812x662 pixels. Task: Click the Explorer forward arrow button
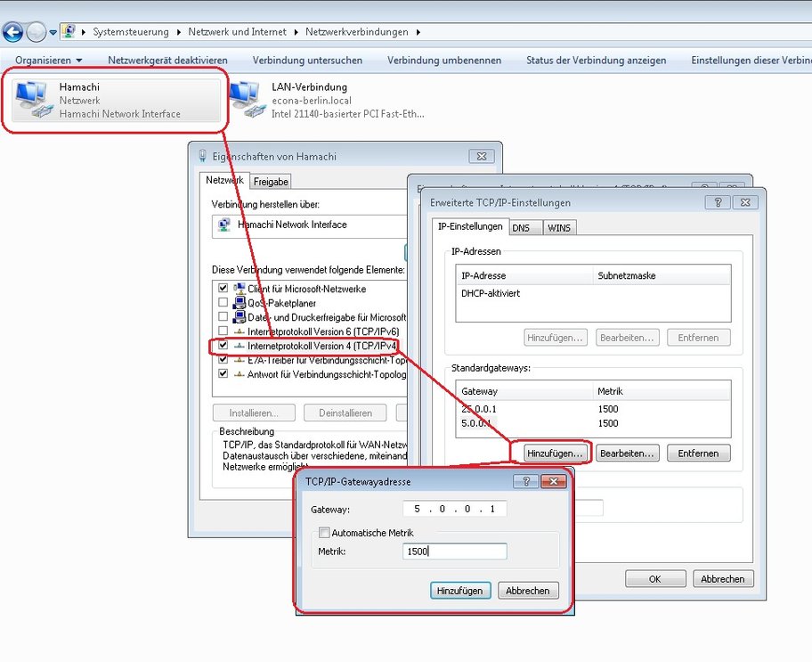[x=36, y=32]
